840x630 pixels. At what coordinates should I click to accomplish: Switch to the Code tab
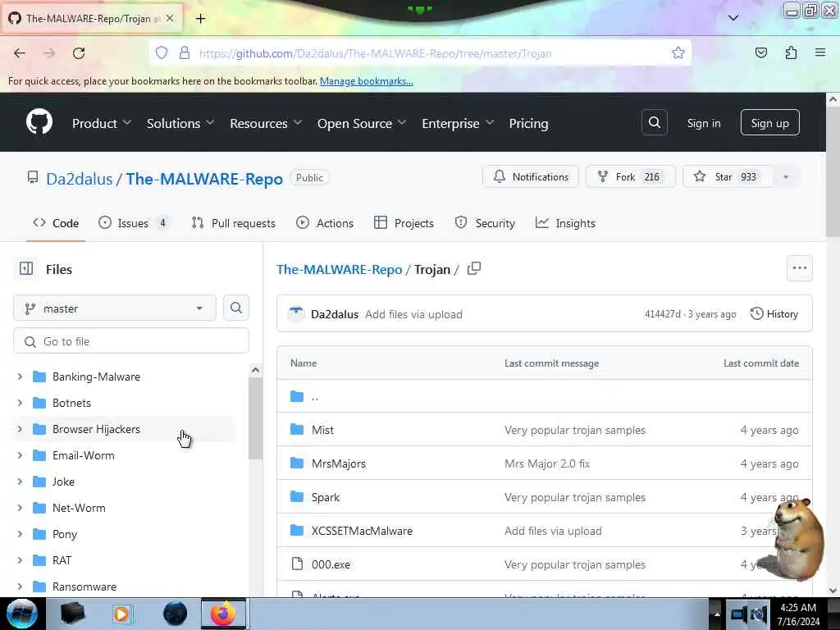click(x=56, y=223)
